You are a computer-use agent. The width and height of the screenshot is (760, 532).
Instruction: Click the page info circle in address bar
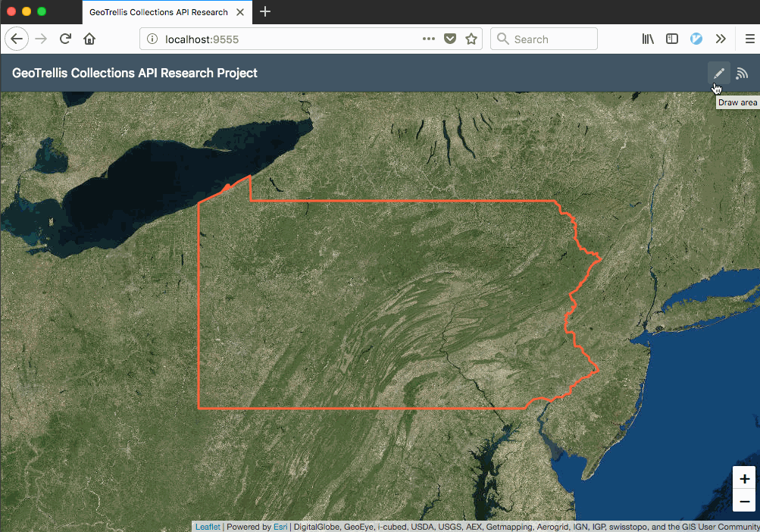click(152, 39)
